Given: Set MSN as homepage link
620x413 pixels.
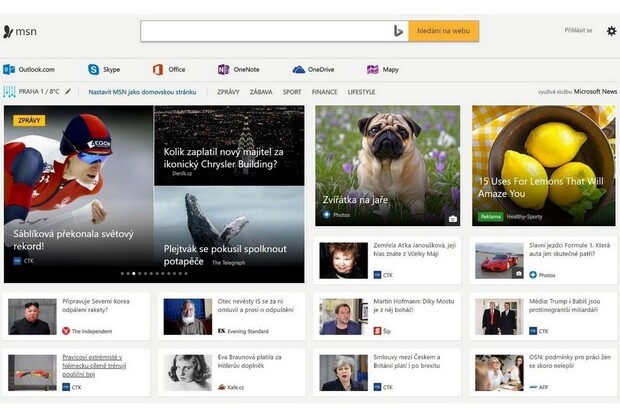Looking at the screenshot, I should 142,92.
